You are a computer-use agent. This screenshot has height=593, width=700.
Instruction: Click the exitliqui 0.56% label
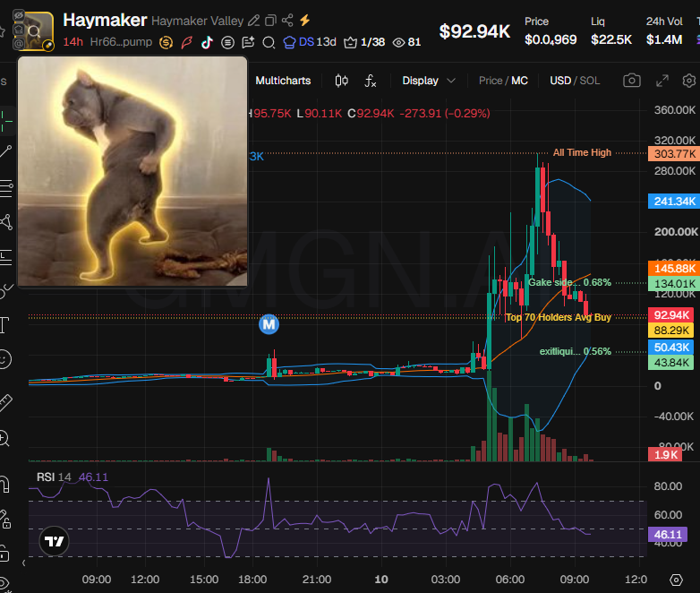tap(575, 352)
